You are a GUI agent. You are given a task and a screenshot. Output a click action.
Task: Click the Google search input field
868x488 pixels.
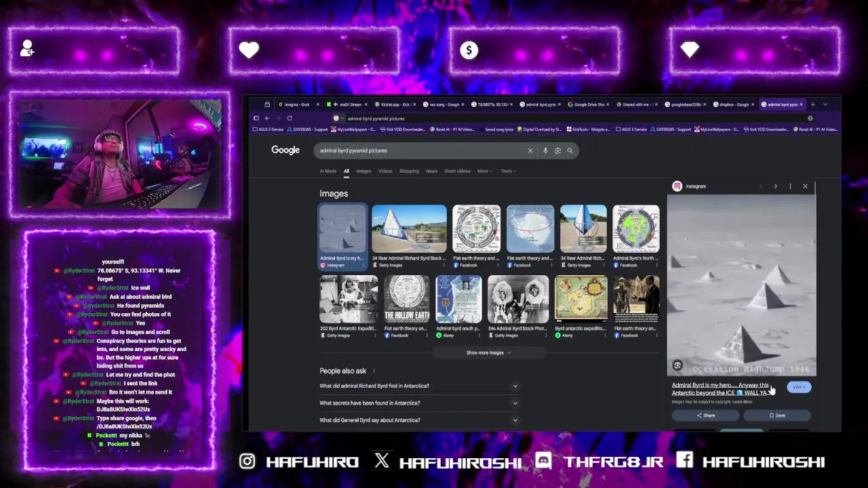420,150
